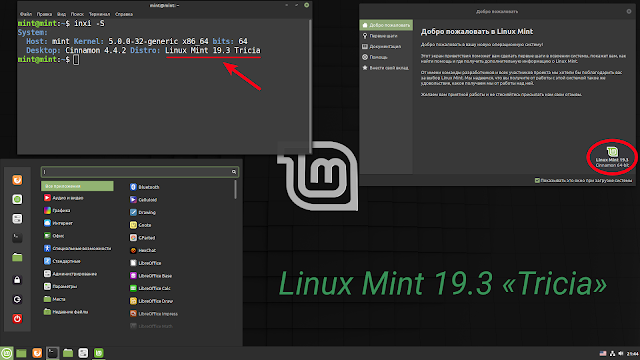Select the 'Администрирование' category
The height and width of the screenshot is (360, 640).
tap(70, 274)
